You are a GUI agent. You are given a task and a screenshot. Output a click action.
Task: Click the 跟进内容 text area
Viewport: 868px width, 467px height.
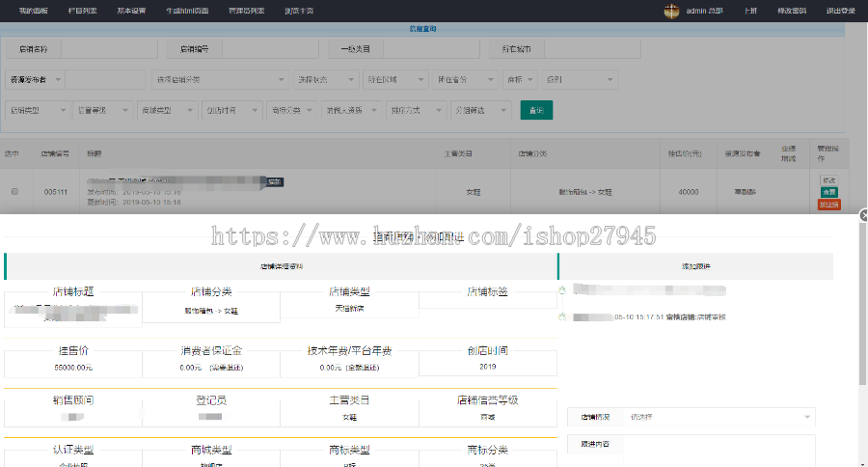[x=719, y=451]
